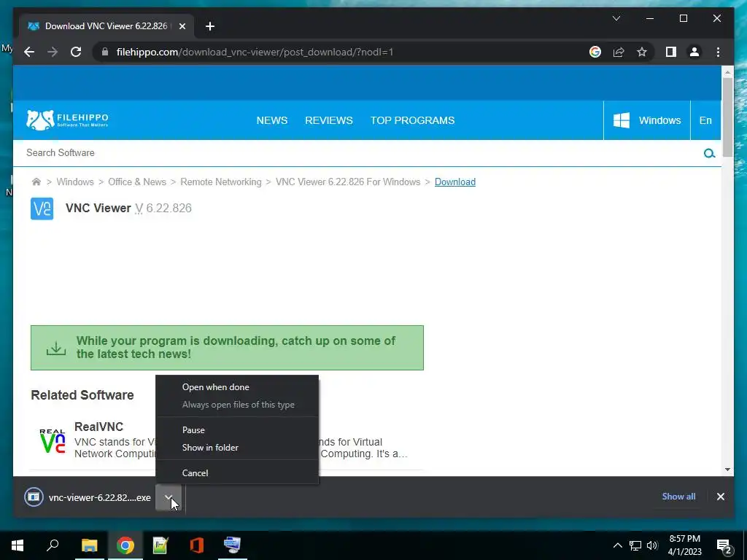Open TOP PROGRAMS navigation item
The image size is (747, 560).
coord(413,120)
